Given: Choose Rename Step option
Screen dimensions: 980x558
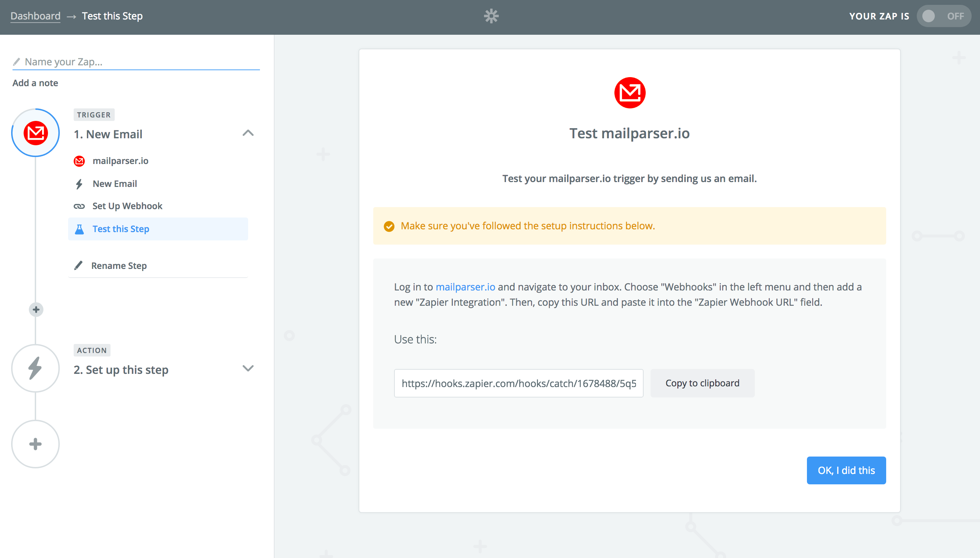Looking at the screenshot, I should (x=119, y=265).
